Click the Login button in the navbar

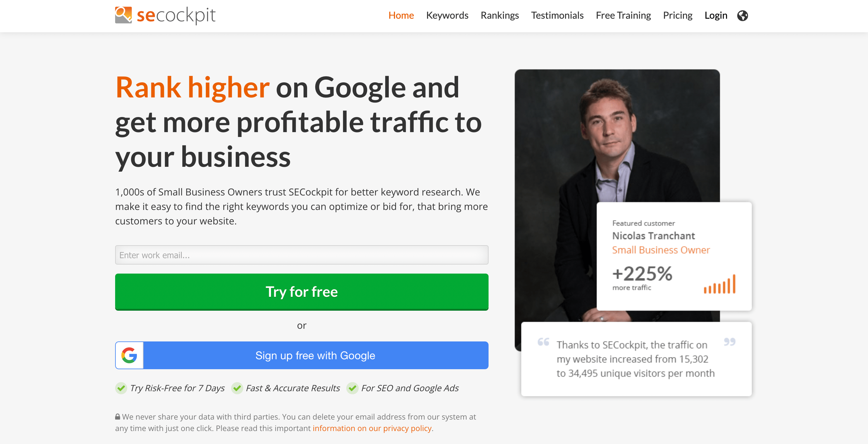[715, 15]
